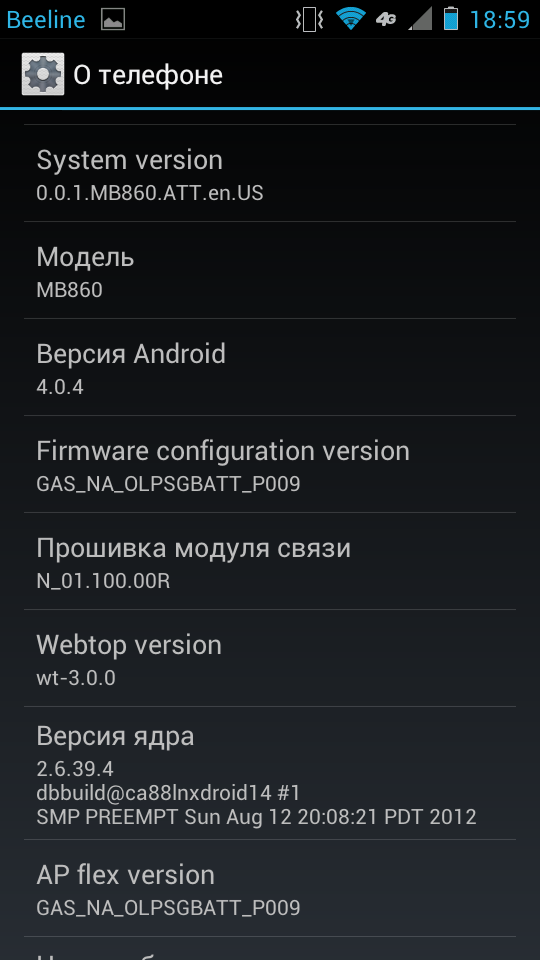Tap the vibrate mode icon
The height and width of the screenshot is (960, 540).
point(310,20)
